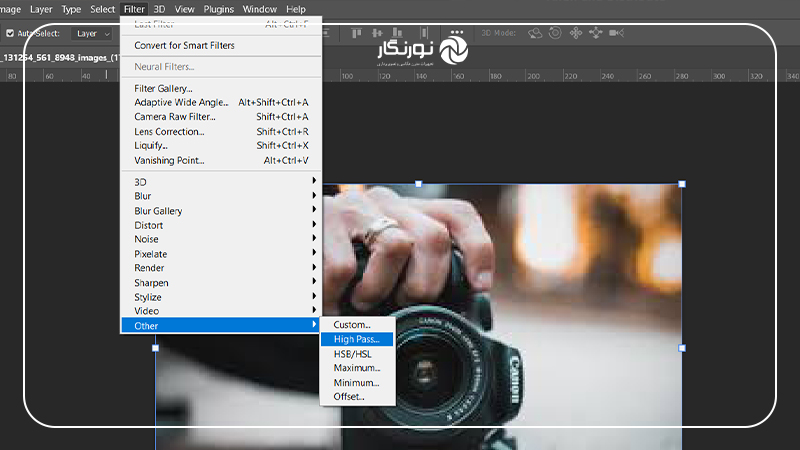Open the Select menu
800x450 pixels.
[103, 9]
